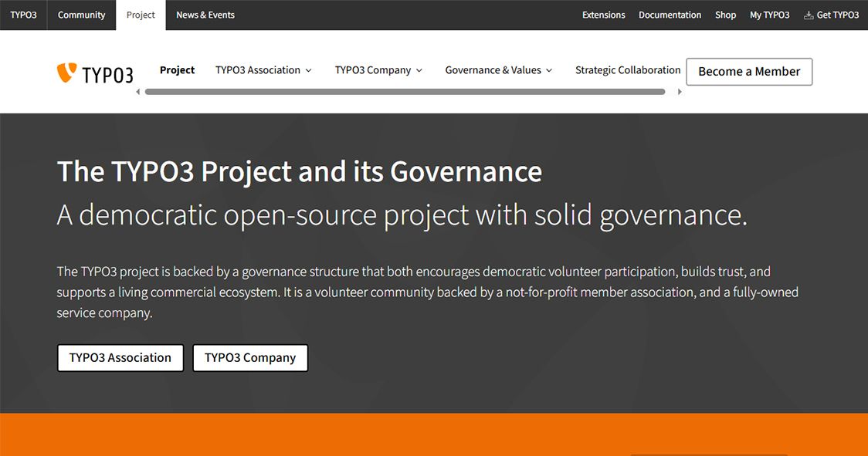Click the download icon next to Get TYPO3
The height and width of the screenshot is (456, 868).
(x=808, y=15)
